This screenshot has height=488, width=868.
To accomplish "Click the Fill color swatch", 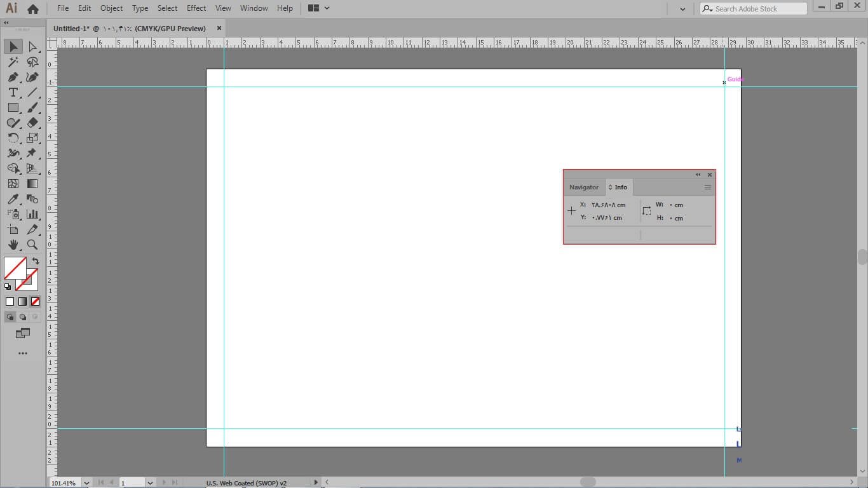I will 15,268.
